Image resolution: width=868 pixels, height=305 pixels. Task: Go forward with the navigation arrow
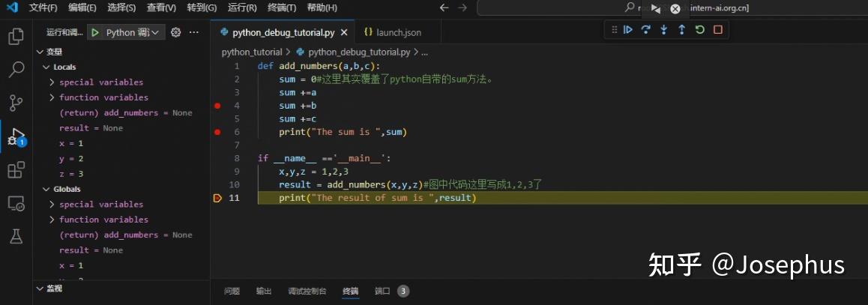(462, 7)
